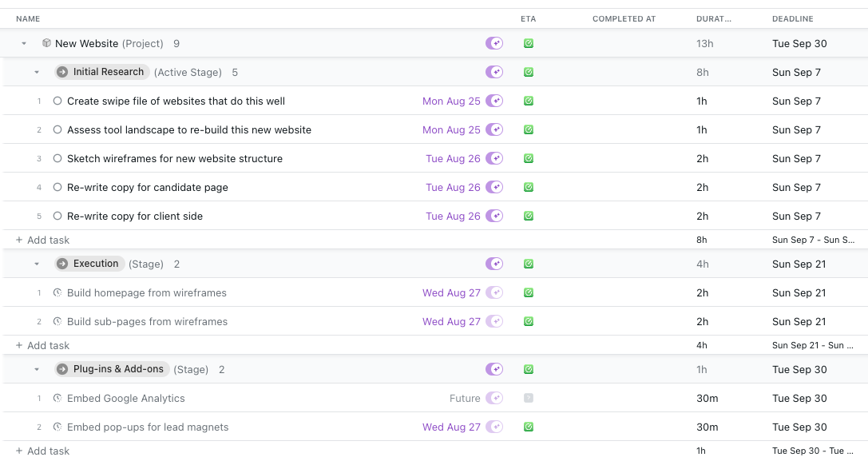Open the Mon Aug 25 date on Create swipe file

[x=451, y=101]
